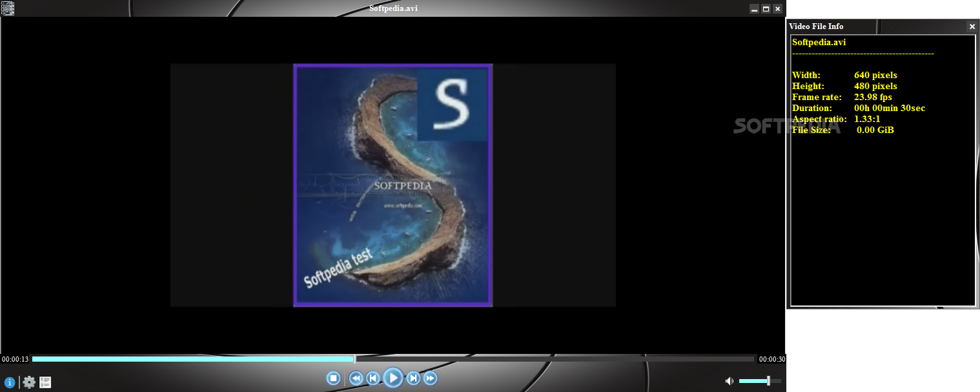Screen dimensions: 980x392
Task: Close the player window
Action: coord(777,9)
